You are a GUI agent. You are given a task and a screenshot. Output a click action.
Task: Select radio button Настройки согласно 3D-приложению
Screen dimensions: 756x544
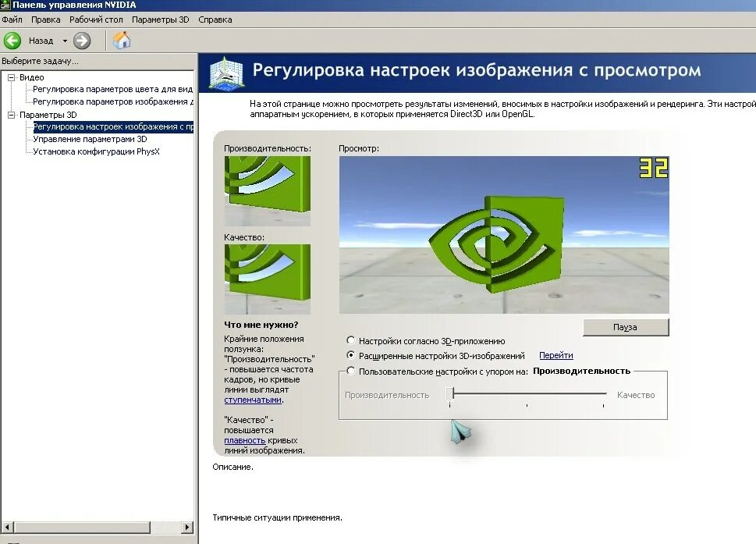(x=352, y=341)
